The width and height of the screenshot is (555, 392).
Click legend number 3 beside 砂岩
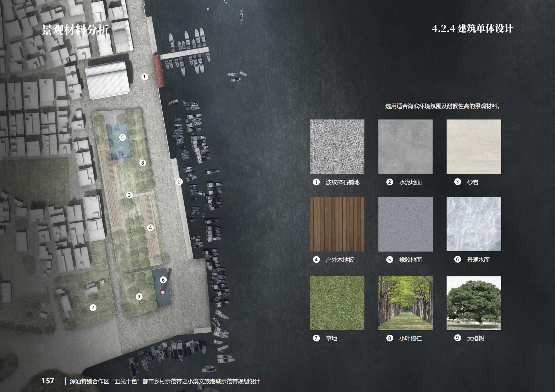457,182
